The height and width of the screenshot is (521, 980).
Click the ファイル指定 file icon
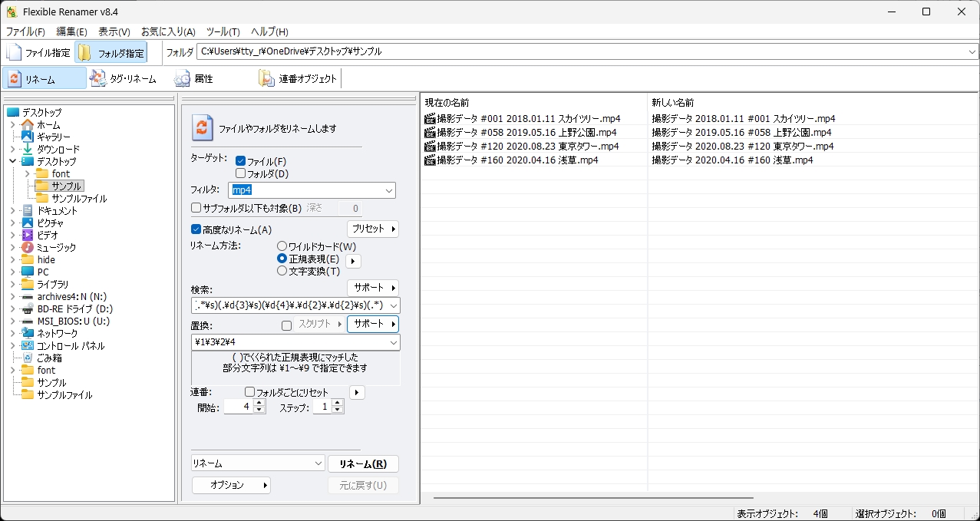point(15,53)
